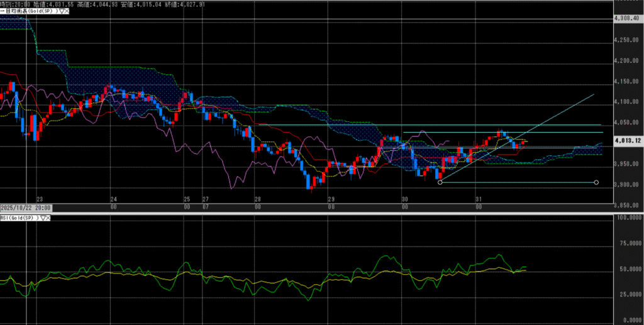Click the date 31 marker on time axis
This screenshot has width=644, height=325.
click(479, 198)
